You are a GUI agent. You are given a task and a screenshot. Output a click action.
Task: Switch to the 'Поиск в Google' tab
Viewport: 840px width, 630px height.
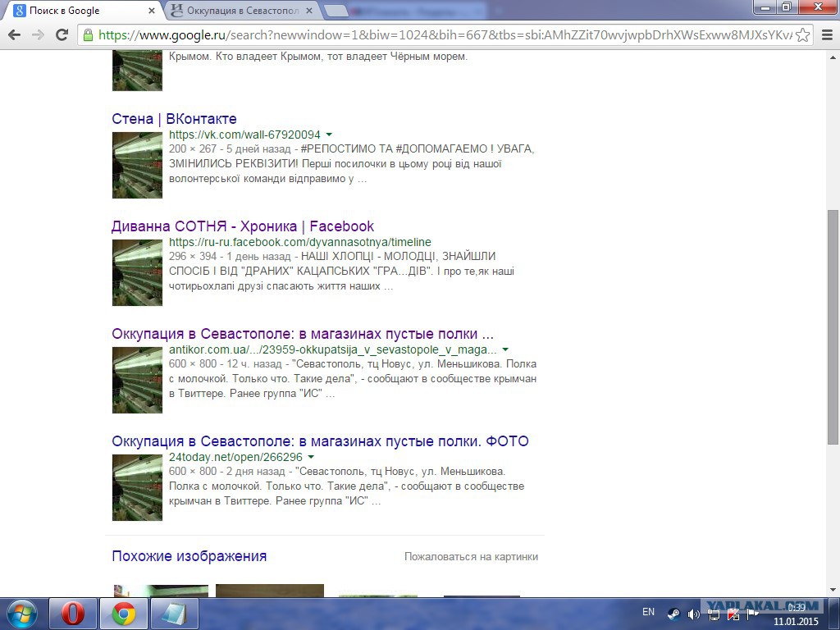point(80,10)
